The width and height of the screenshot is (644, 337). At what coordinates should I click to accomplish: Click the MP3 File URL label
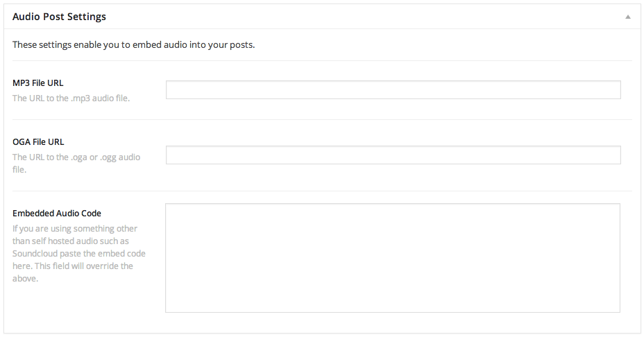coord(38,83)
